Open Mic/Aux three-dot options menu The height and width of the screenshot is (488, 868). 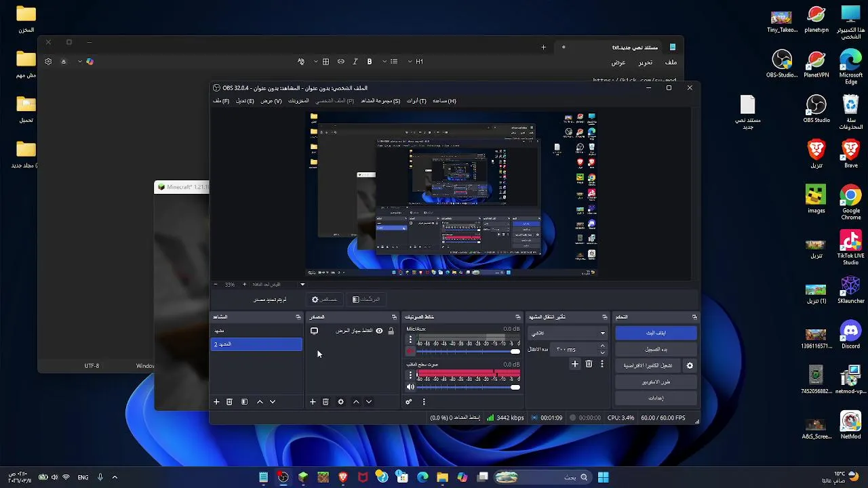(x=410, y=340)
